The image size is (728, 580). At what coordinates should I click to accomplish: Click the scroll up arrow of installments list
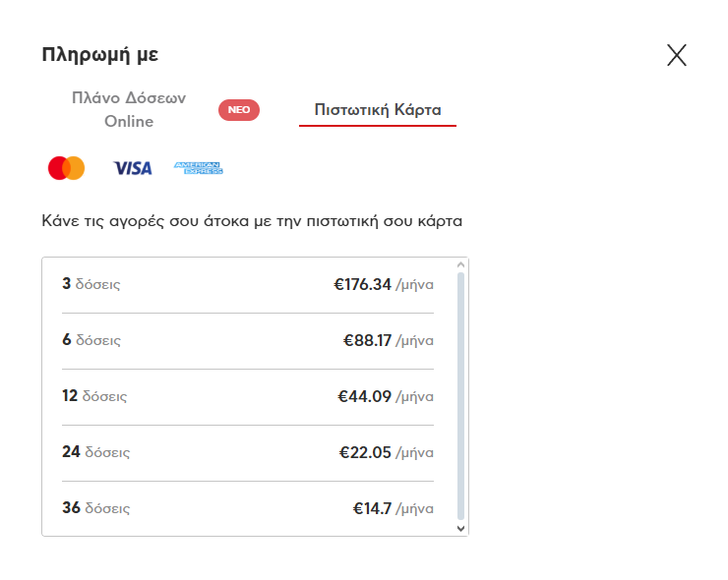[x=460, y=265]
